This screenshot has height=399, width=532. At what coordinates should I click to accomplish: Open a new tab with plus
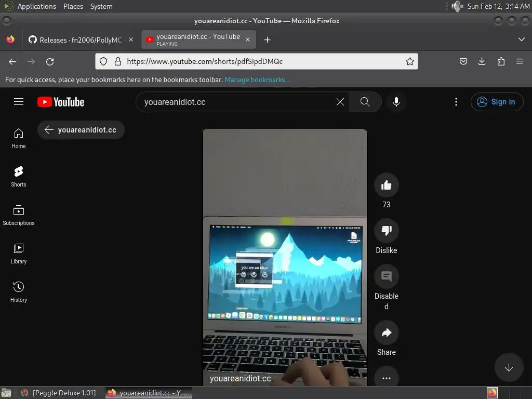pos(268,40)
